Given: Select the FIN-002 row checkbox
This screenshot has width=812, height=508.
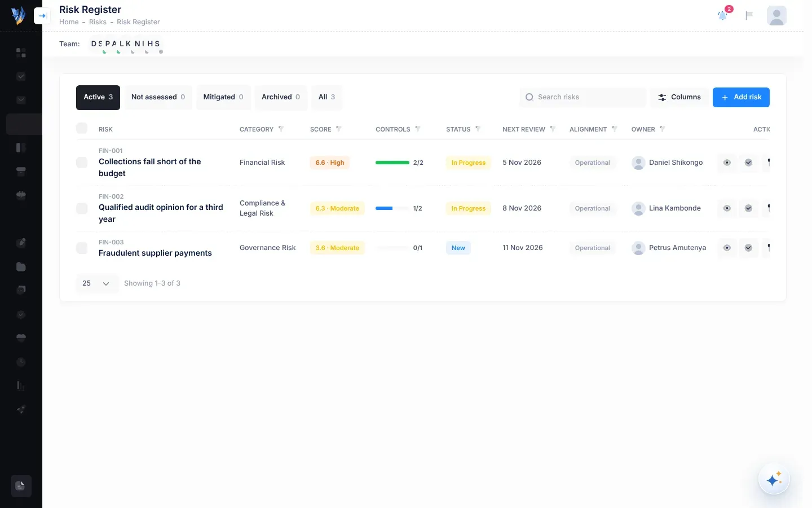Looking at the screenshot, I should click(82, 208).
